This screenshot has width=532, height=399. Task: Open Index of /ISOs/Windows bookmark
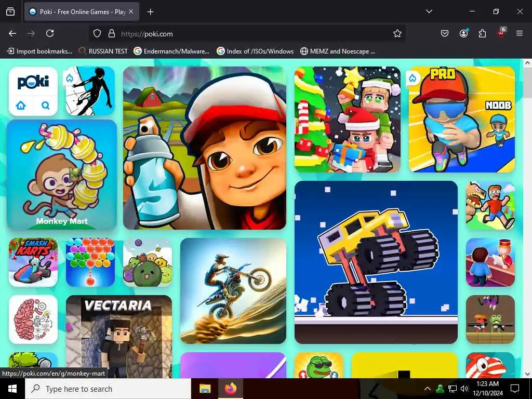coord(255,51)
